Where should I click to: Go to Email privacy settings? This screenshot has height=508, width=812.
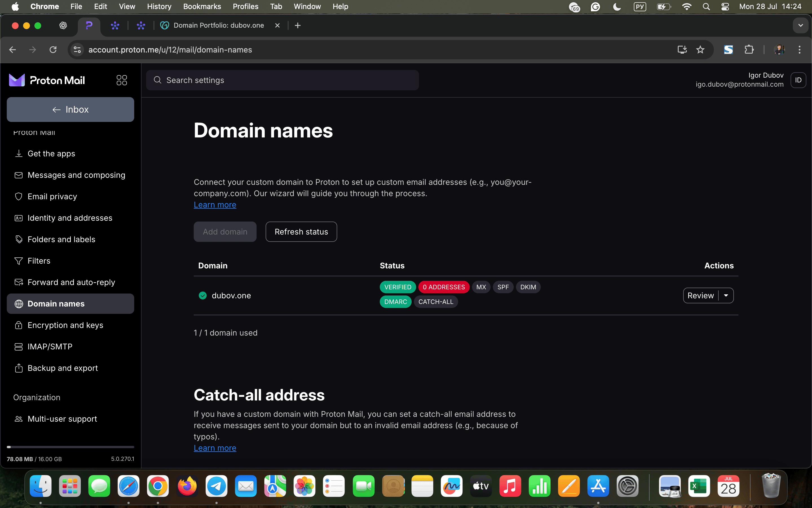[x=70, y=196]
